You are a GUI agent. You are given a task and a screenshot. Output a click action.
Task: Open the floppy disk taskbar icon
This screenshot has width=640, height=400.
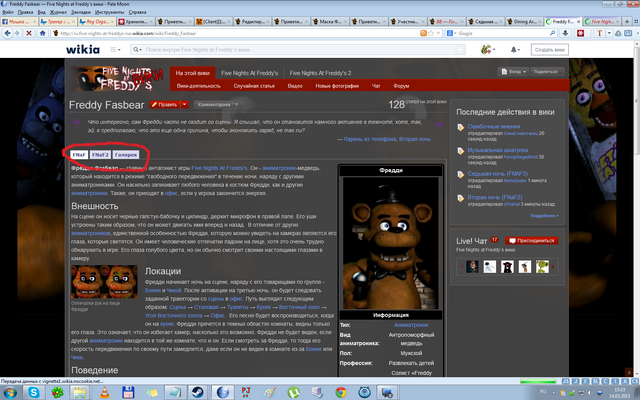128,393
